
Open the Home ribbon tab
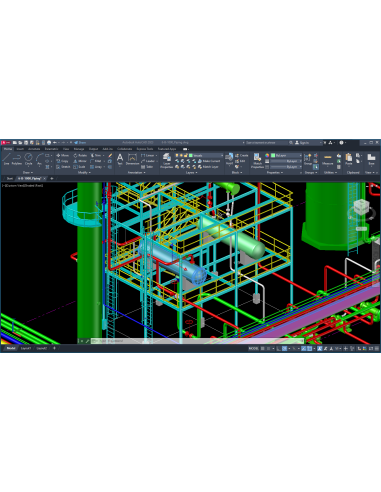coord(8,149)
